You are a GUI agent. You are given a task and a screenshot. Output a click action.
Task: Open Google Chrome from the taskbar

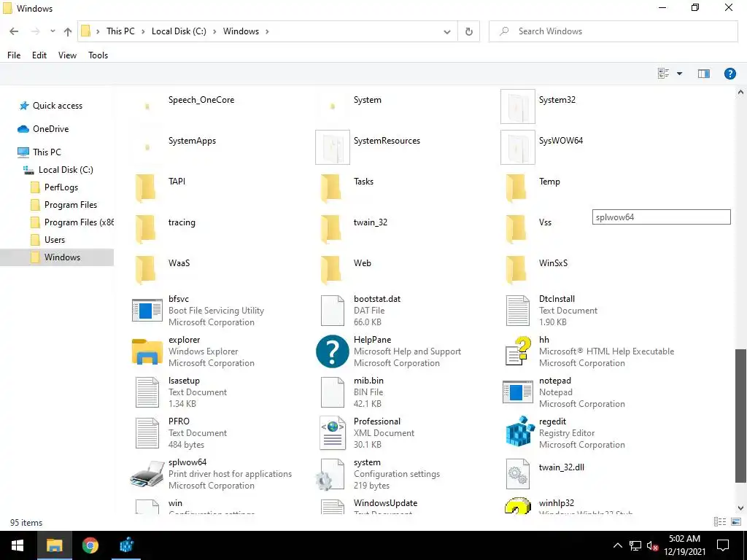click(x=90, y=545)
